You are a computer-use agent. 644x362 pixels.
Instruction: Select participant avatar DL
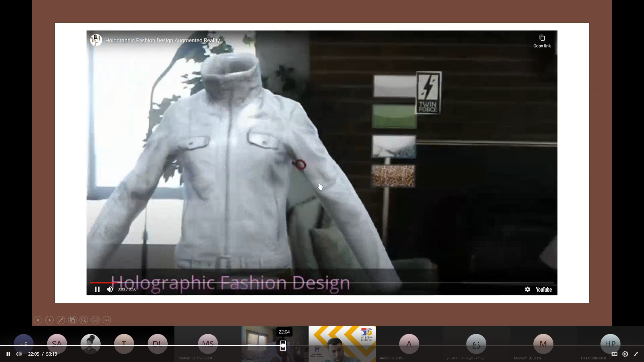coord(158,344)
